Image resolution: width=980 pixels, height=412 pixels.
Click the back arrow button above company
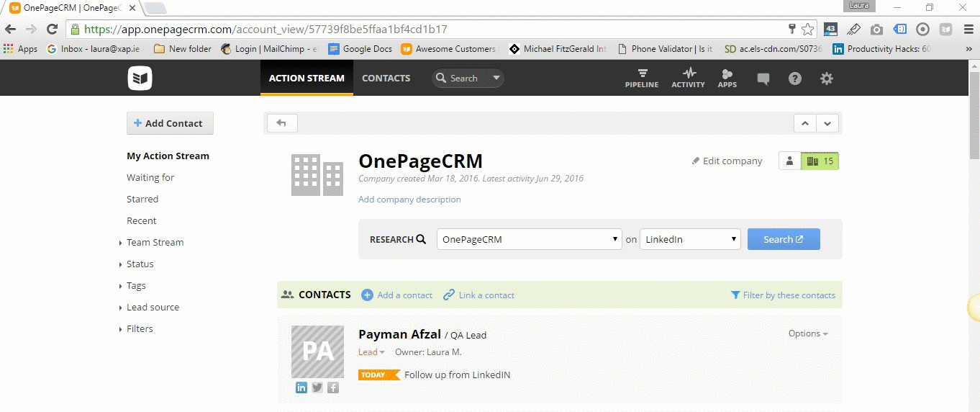point(282,123)
